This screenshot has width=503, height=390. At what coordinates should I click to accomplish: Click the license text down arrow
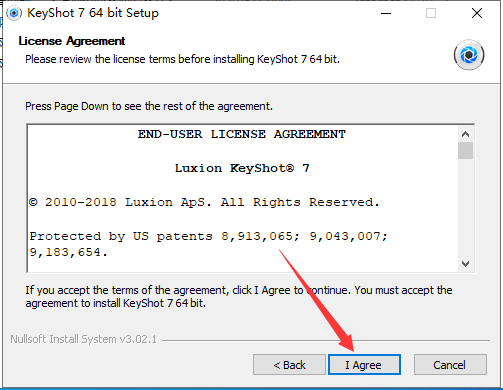point(465,264)
